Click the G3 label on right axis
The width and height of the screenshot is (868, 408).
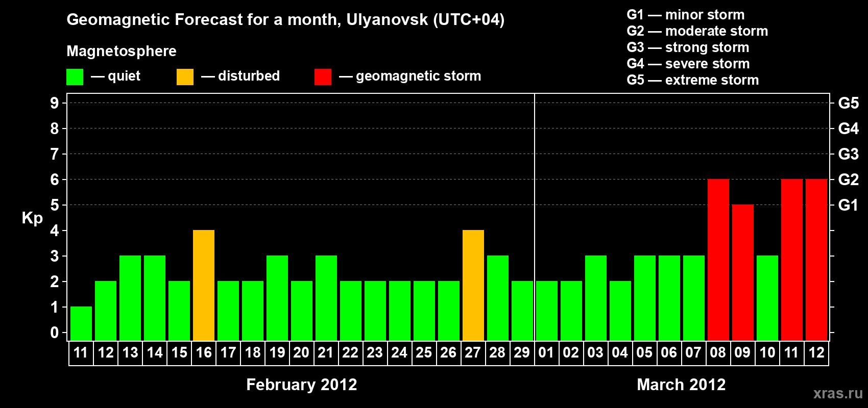pyautogui.click(x=849, y=154)
